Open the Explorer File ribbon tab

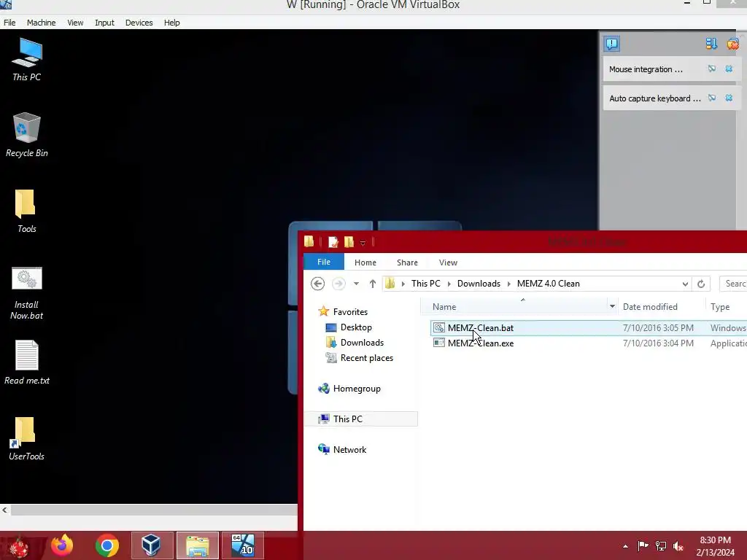point(323,262)
